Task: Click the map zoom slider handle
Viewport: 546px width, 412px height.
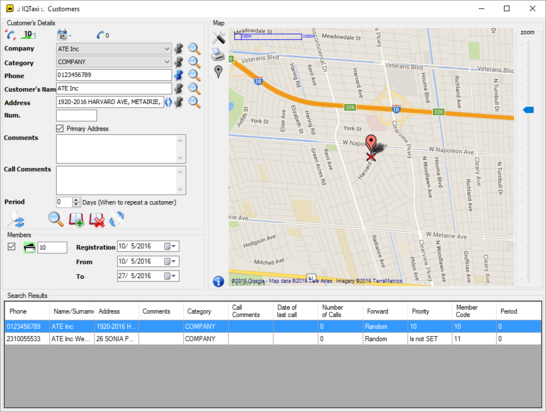Action: click(x=529, y=110)
